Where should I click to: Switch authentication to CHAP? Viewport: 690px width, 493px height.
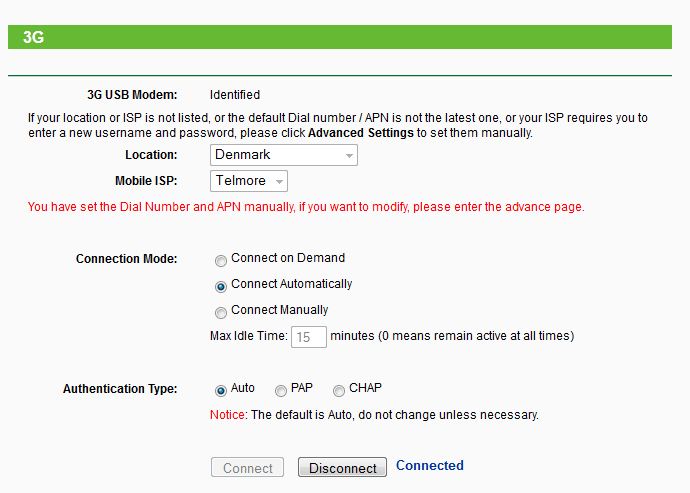click(339, 390)
